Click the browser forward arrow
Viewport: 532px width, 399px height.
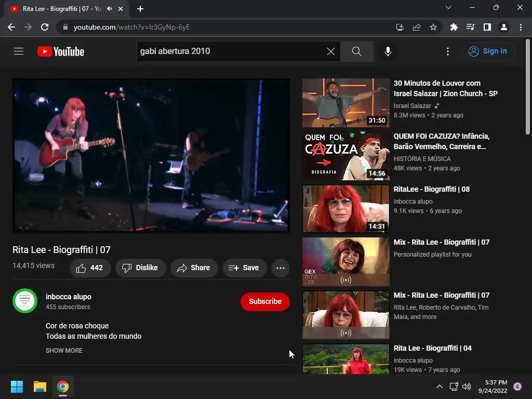(28, 27)
